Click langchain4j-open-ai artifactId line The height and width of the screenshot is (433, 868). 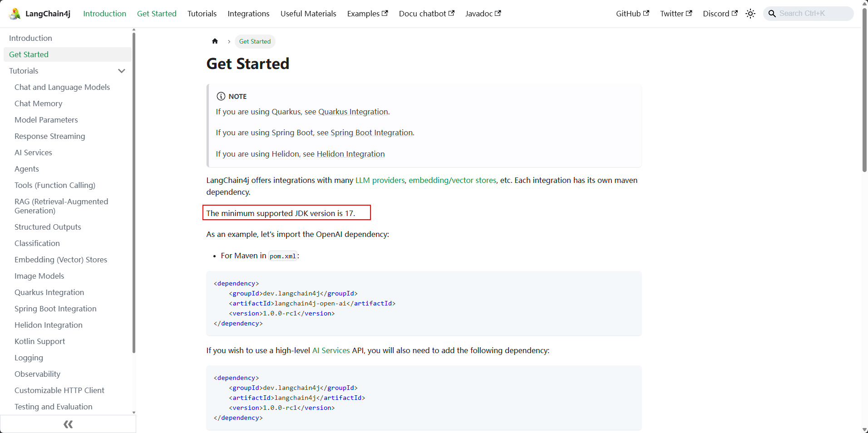(312, 303)
